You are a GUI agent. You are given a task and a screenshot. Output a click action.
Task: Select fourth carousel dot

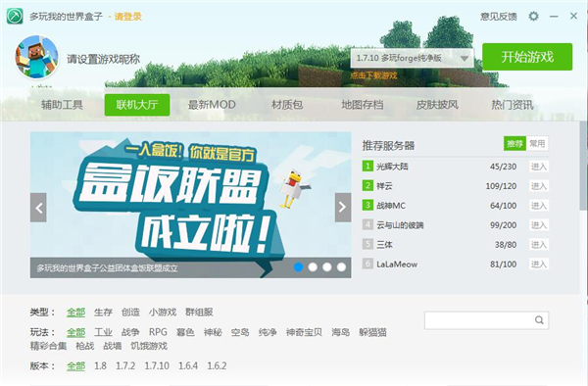click(x=341, y=266)
